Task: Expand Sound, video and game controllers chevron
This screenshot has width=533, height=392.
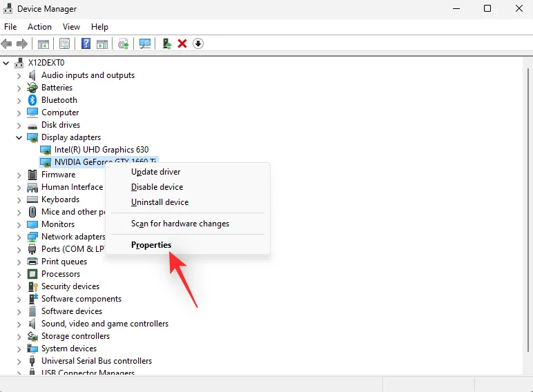Action: click(19, 324)
